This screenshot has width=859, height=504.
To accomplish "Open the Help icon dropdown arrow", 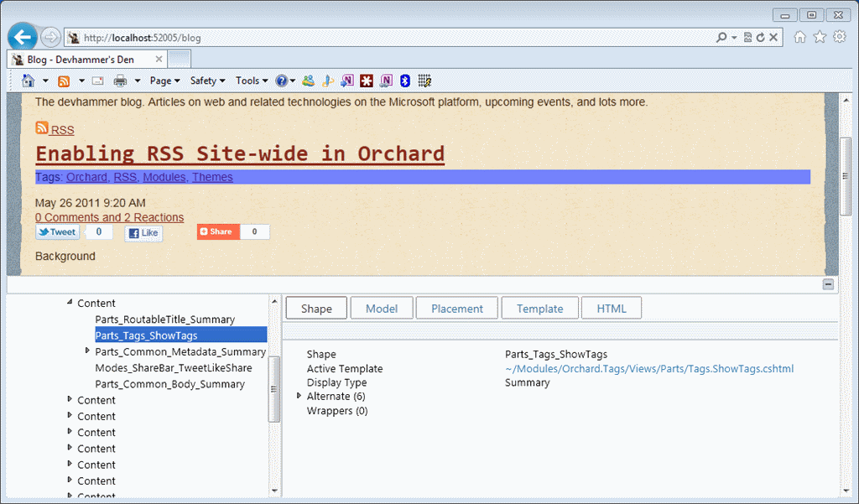I will point(293,81).
